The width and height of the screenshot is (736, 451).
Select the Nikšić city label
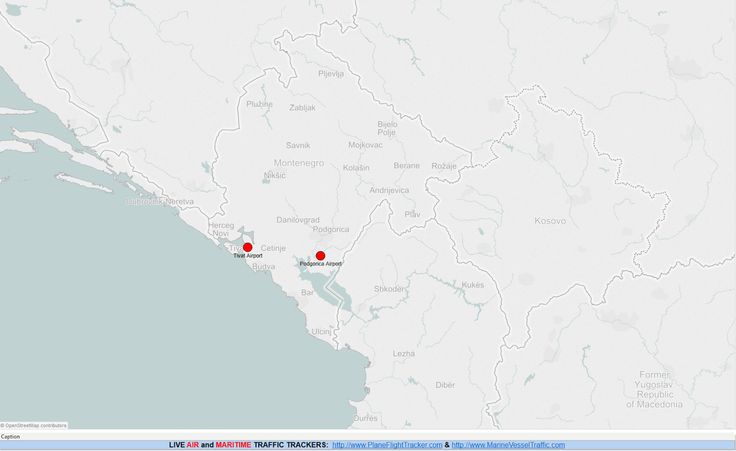click(275, 176)
